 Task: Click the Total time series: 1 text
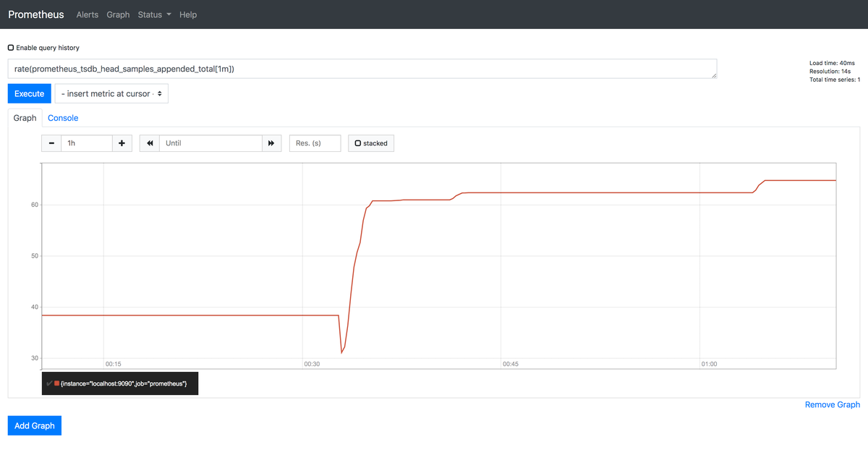[x=835, y=80]
